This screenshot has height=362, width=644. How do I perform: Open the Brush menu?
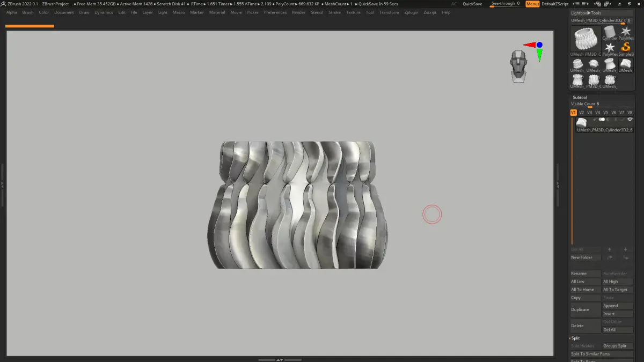28,12
